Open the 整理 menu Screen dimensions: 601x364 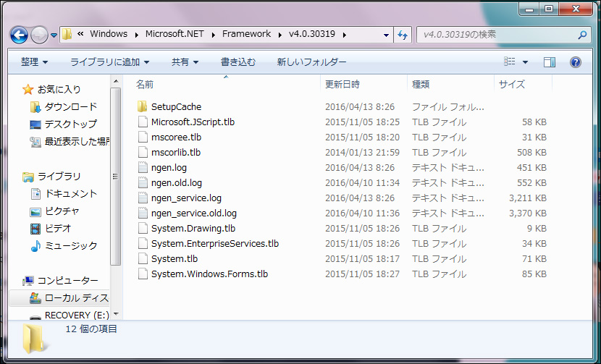pos(34,62)
